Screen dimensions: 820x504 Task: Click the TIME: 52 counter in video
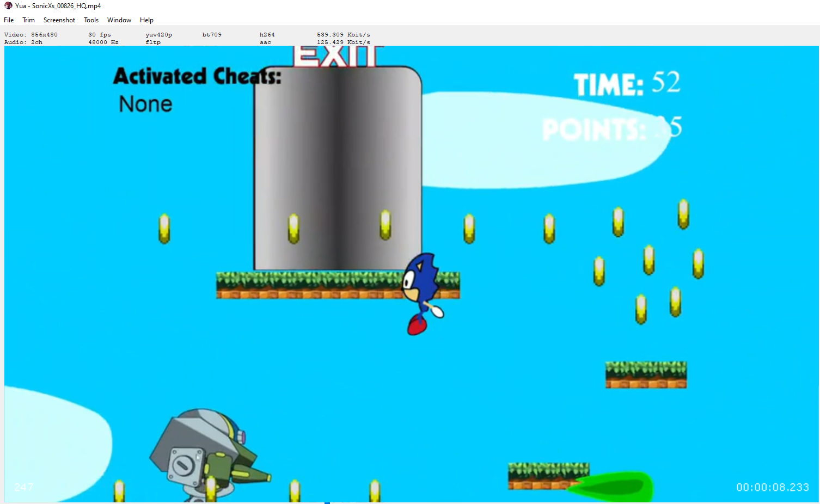pos(627,84)
